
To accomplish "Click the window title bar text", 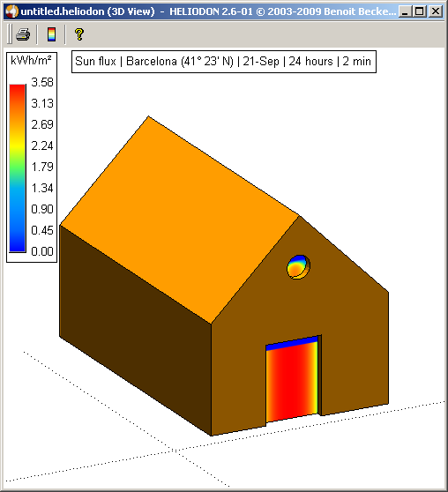I will pyautogui.click(x=208, y=11).
